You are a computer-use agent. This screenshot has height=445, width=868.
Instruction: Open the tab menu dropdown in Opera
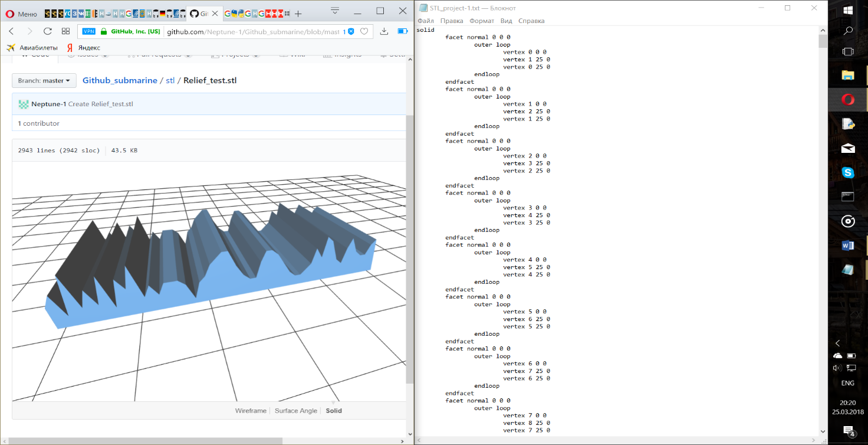[x=335, y=10]
